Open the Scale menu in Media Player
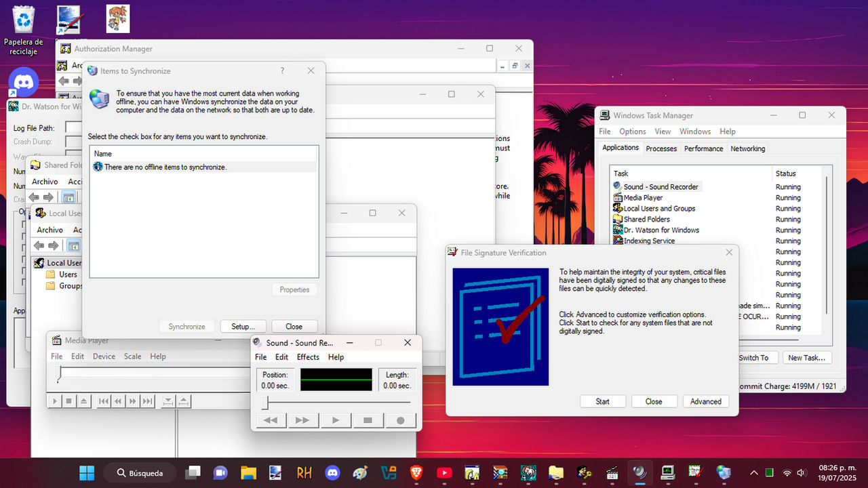868x488 pixels. 133,357
